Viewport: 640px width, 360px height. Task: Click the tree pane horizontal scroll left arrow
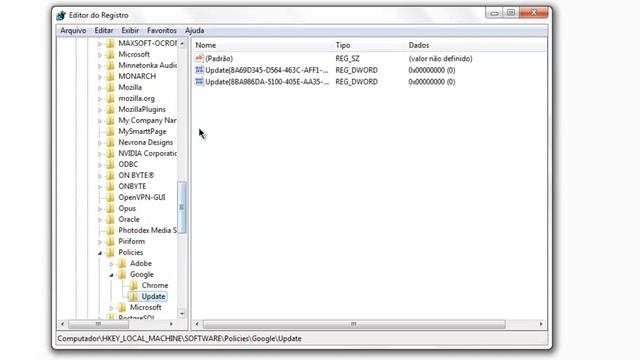click(62, 324)
